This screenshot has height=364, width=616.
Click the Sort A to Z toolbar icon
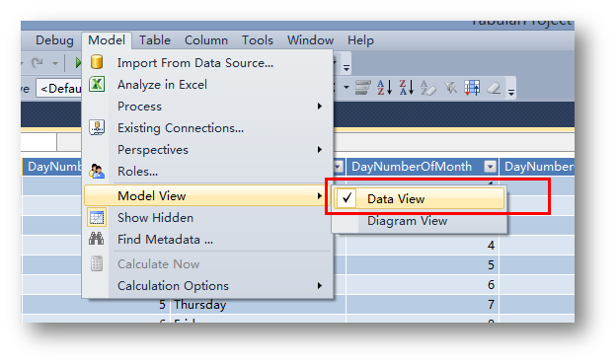click(x=384, y=87)
